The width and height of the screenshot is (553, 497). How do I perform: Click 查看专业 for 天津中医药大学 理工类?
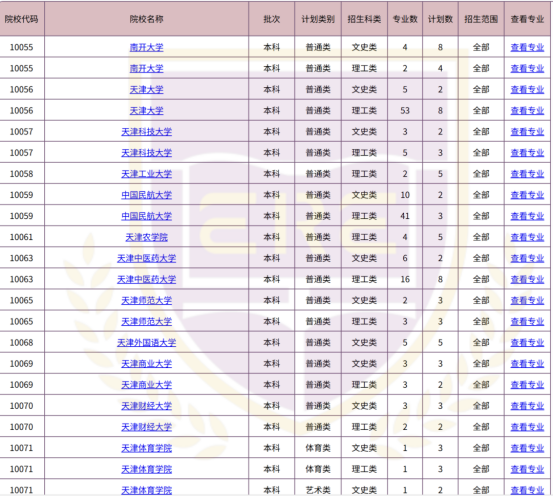pyautogui.click(x=527, y=280)
